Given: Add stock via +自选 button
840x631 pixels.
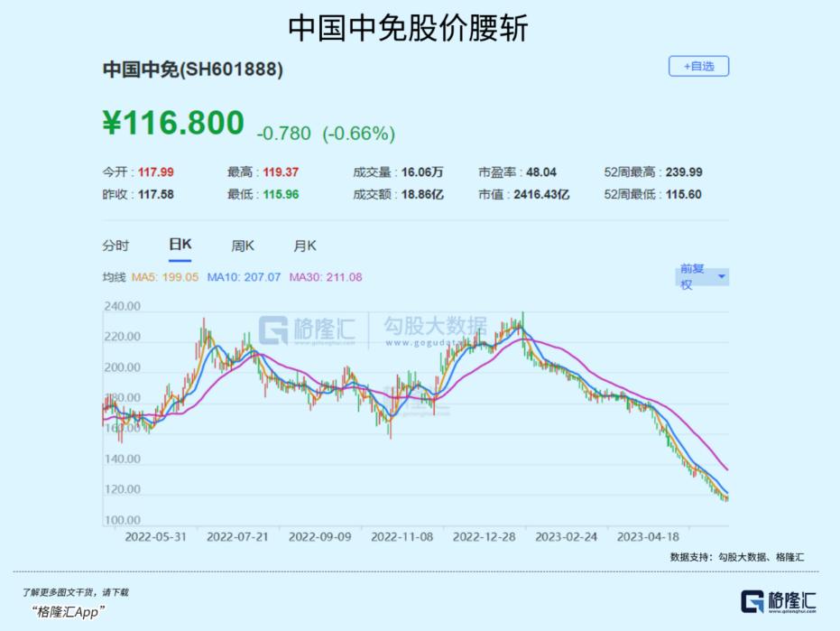Looking at the screenshot, I should pos(698,67).
